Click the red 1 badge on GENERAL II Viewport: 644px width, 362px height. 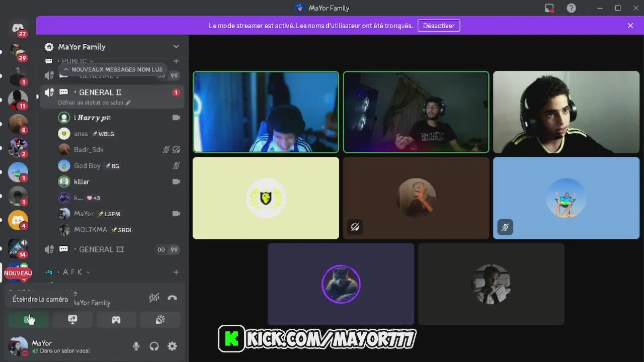click(x=176, y=93)
